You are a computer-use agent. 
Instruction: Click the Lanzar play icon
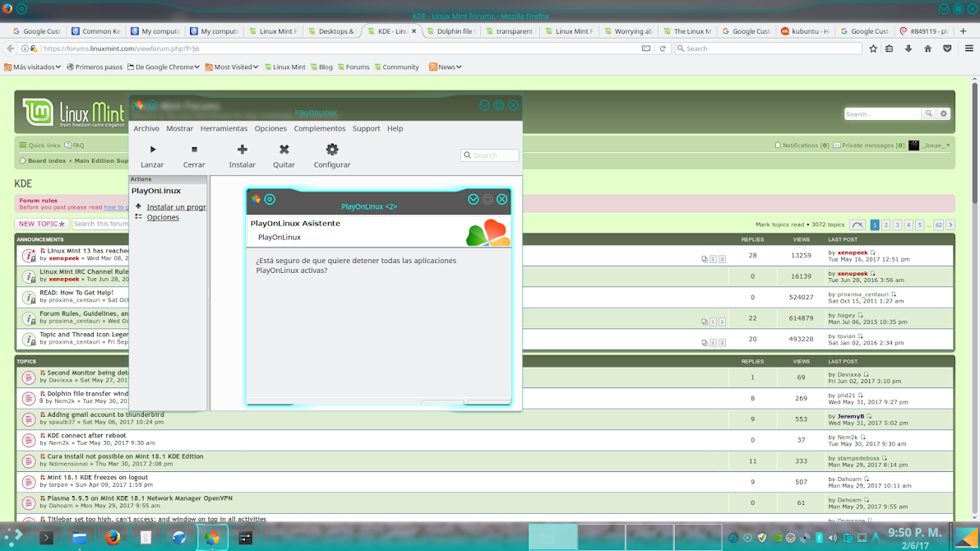coord(152,150)
